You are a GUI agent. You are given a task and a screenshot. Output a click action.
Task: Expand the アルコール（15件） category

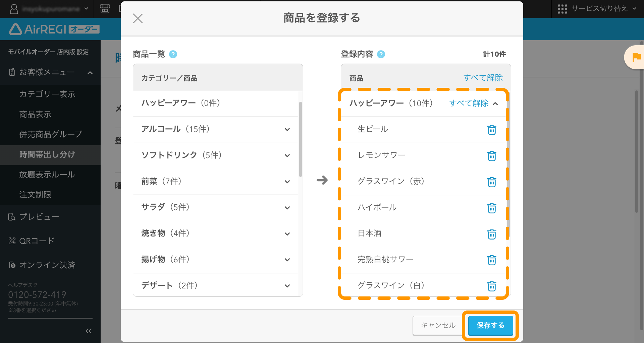pyautogui.click(x=287, y=130)
